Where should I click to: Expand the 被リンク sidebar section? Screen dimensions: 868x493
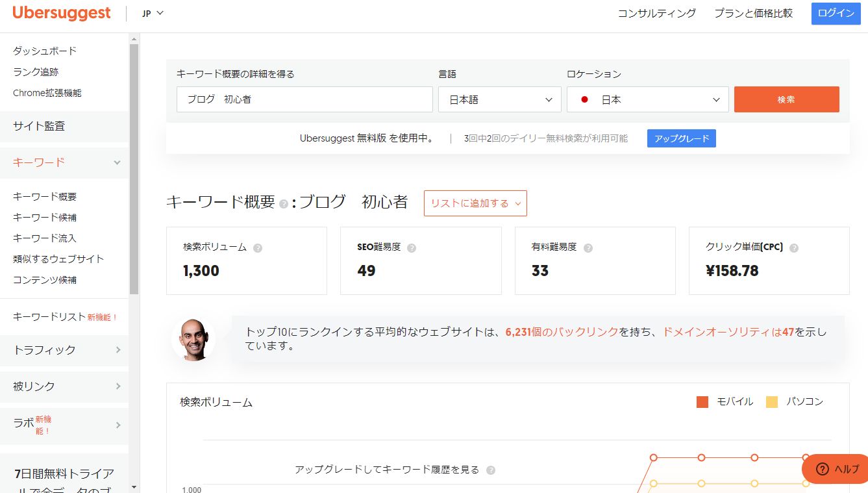(64, 386)
